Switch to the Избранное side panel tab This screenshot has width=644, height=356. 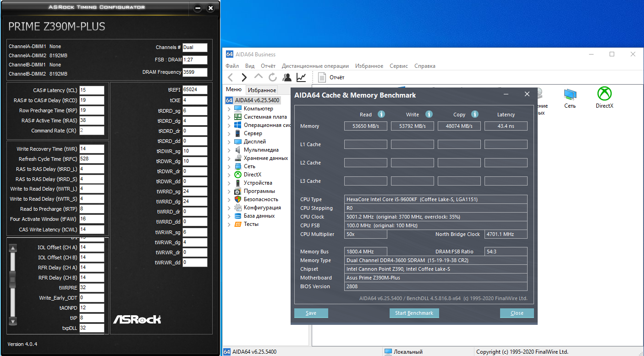pyautogui.click(x=262, y=90)
